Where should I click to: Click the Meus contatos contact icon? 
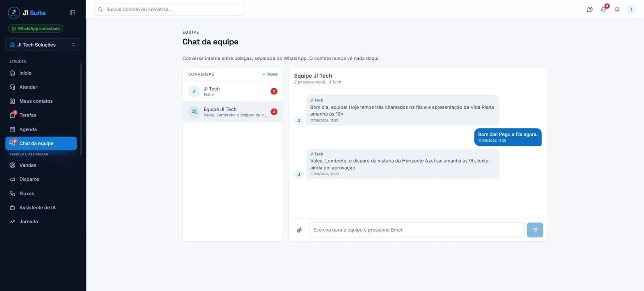[12, 101]
